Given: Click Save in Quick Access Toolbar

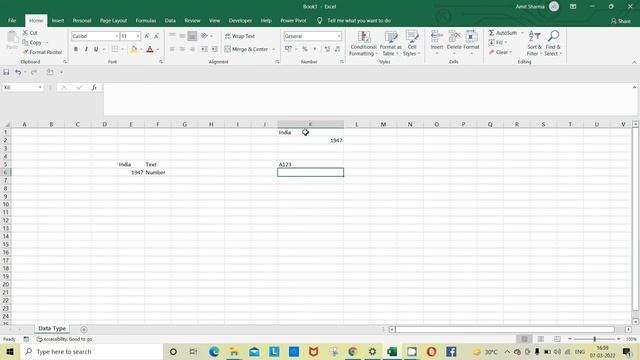Looking at the screenshot, I should pos(6,72).
